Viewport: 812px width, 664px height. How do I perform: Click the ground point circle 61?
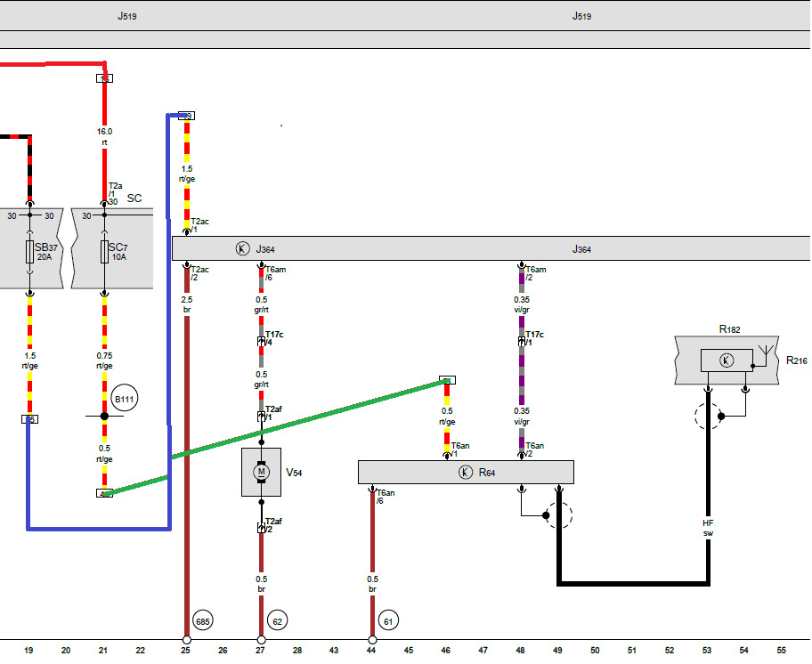[388, 620]
